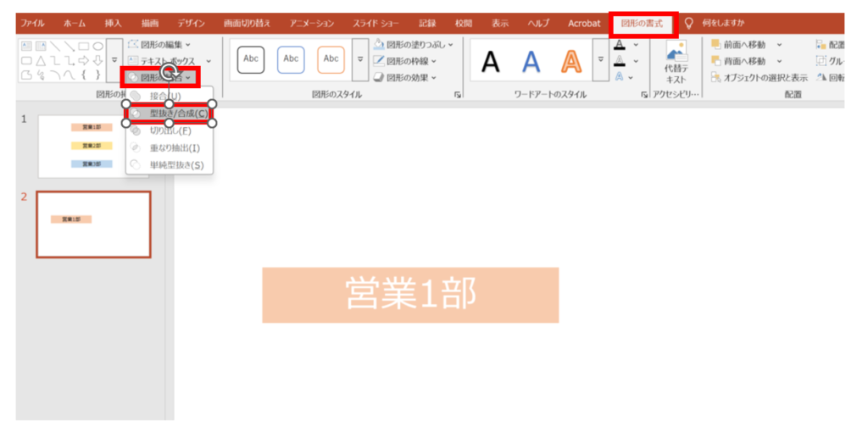Viewport: 868px width, 438px height.
Task: Expand the WordArt styles gallery arrow
Action: tap(601, 60)
